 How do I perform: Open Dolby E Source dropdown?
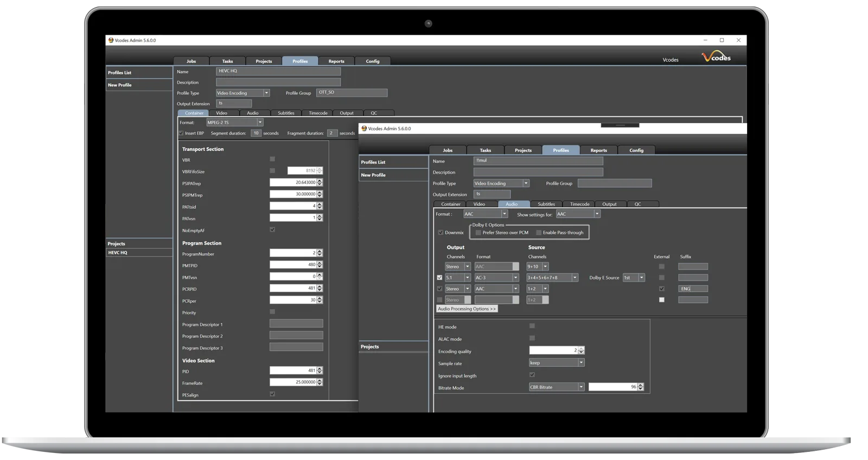(x=633, y=278)
